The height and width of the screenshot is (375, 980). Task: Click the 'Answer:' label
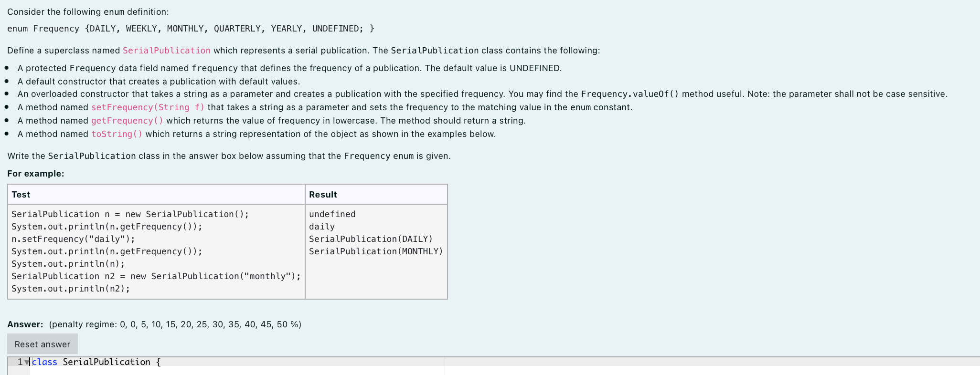coord(25,324)
